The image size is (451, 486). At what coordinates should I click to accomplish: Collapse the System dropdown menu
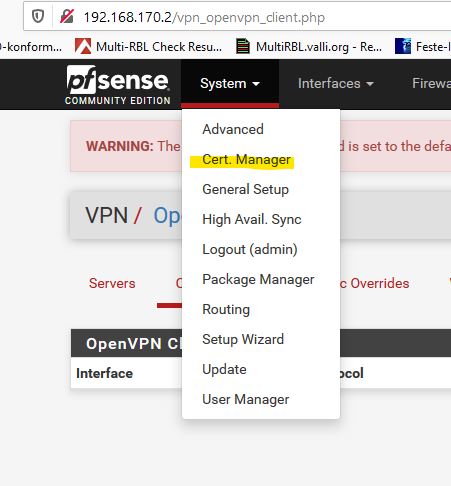(x=230, y=84)
